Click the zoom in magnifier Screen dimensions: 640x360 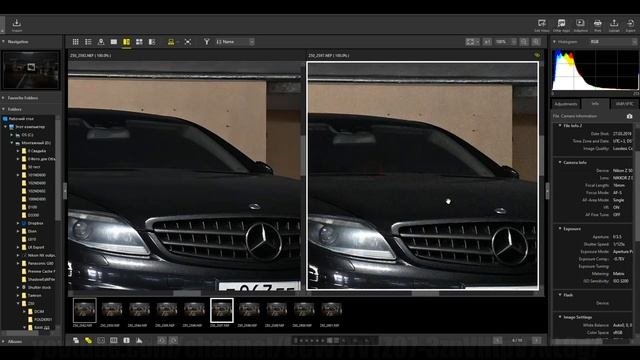coord(536,42)
